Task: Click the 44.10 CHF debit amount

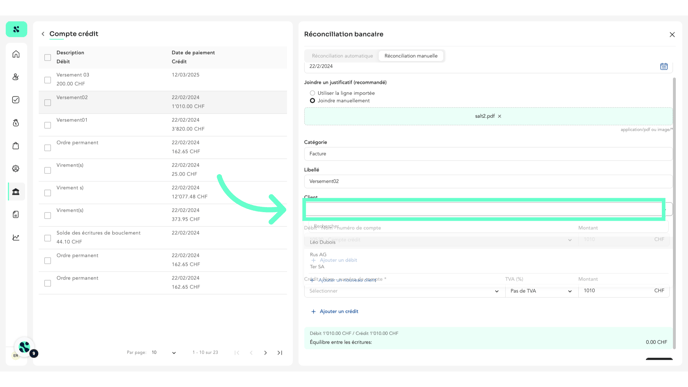Action: pyautogui.click(x=69, y=242)
